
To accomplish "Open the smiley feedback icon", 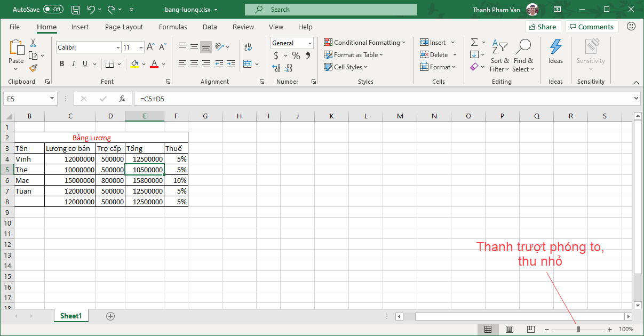I will 631,26.
